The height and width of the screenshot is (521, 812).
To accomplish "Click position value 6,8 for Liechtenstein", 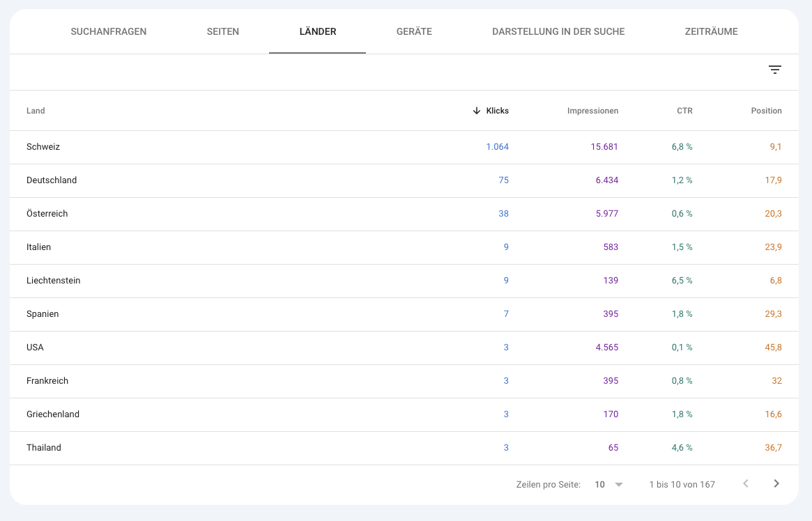I will click(x=776, y=281).
